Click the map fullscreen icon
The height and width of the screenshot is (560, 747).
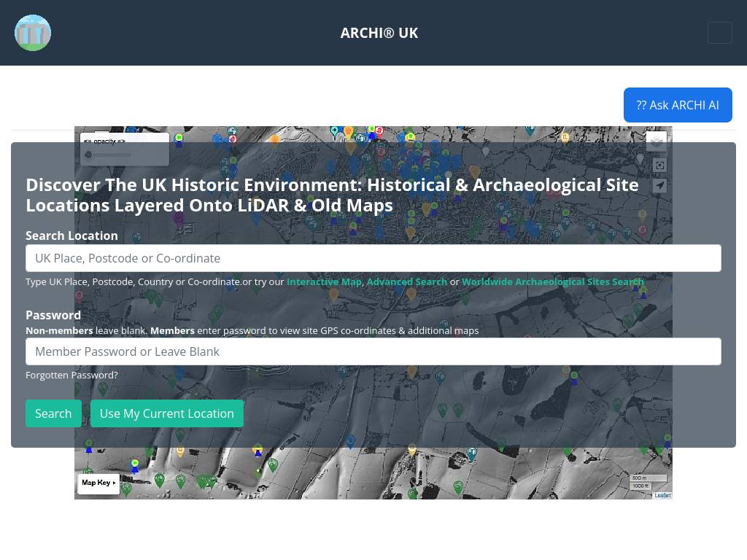659,166
